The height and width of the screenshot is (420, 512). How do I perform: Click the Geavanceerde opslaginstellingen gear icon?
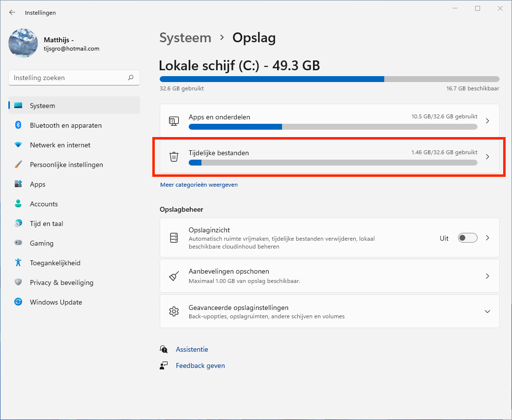[174, 311]
